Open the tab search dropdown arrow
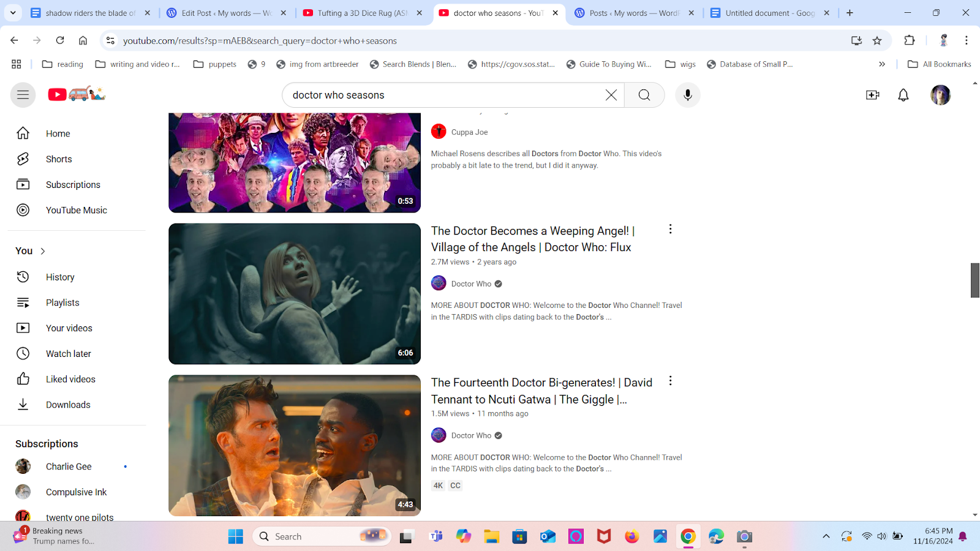Viewport: 980px width, 551px height. tap(13, 13)
